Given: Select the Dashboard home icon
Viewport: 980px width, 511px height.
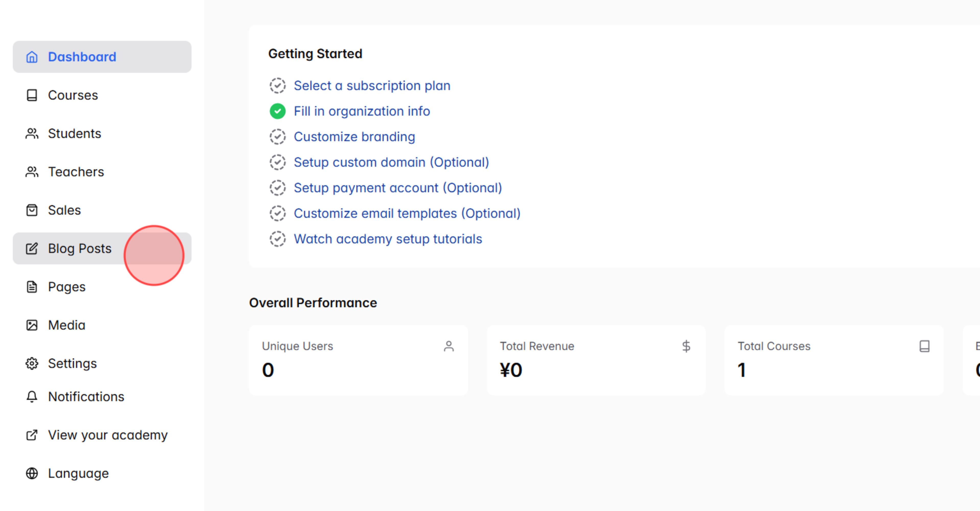Looking at the screenshot, I should pos(32,57).
